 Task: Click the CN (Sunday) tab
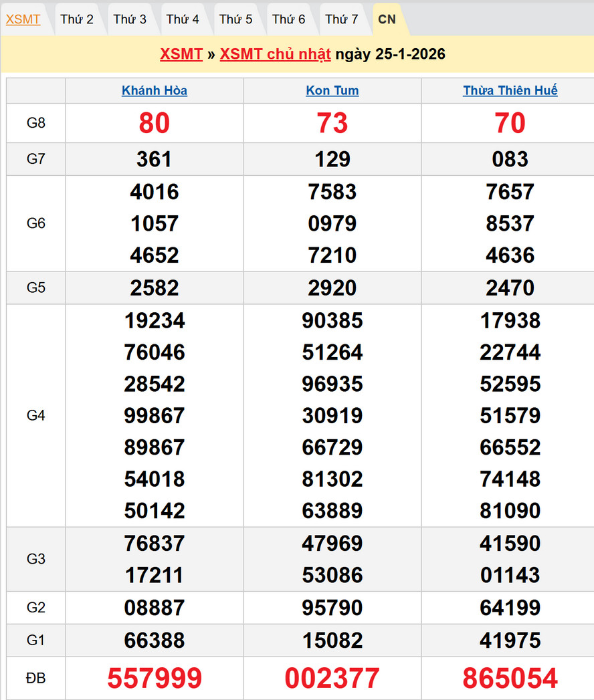click(x=387, y=19)
